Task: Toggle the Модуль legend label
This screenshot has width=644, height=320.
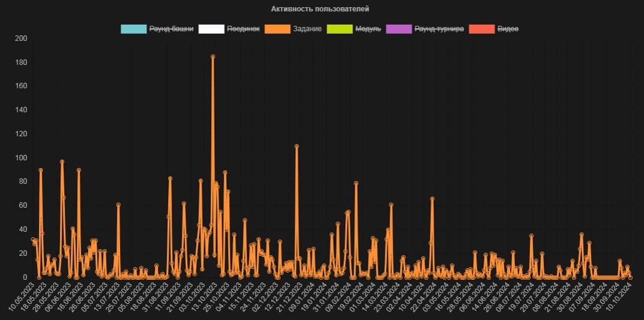Action: 368,29
